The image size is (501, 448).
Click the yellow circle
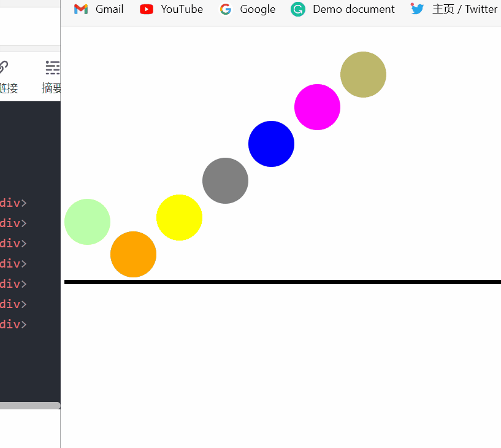pyautogui.click(x=179, y=217)
